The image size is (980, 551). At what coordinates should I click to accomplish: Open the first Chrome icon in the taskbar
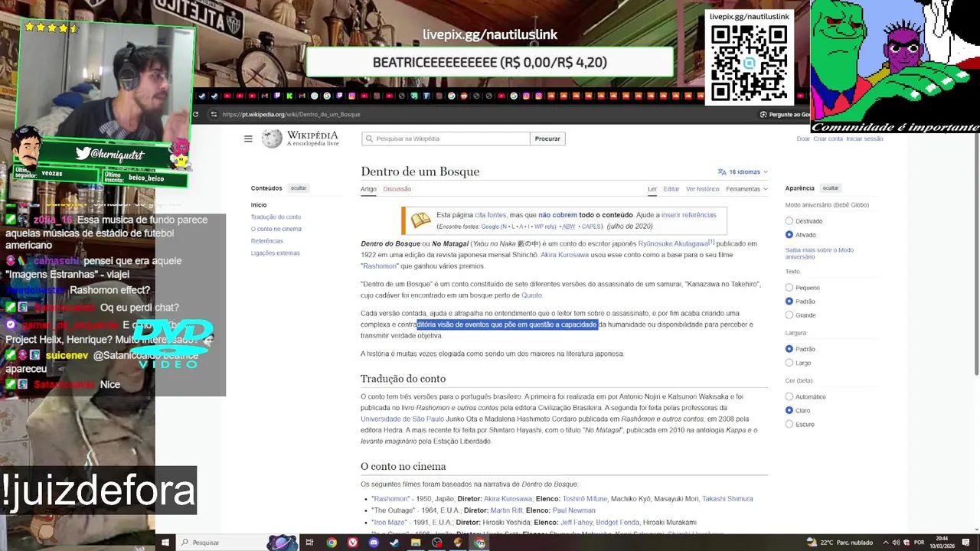(332, 543)
